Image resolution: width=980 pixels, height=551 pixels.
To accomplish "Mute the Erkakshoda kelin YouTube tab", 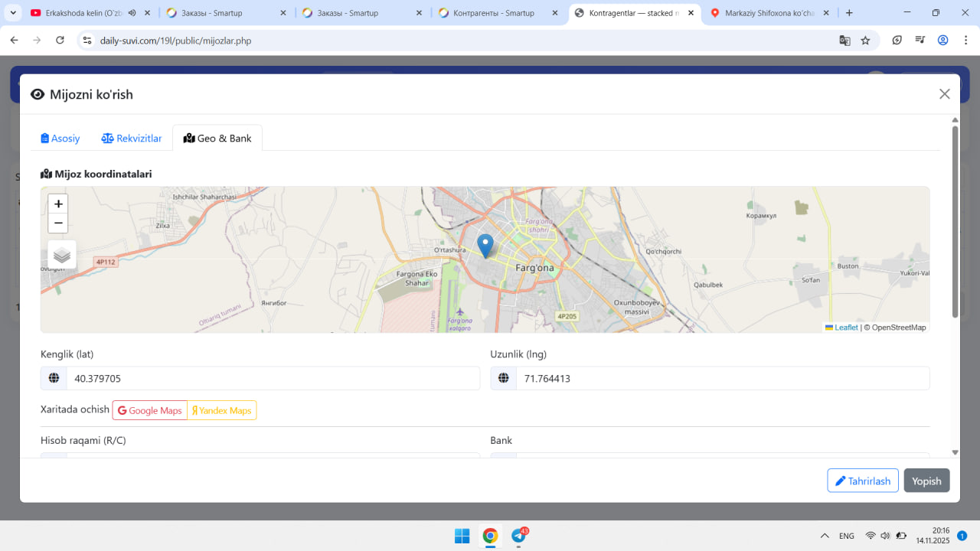I will pos(132,13).
